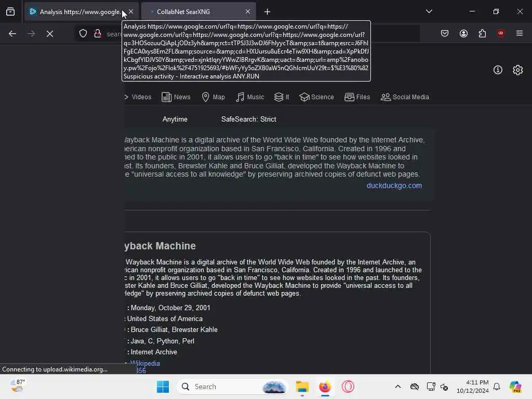Click the Internet Archive infobox value
This screenshot has width=532, height=399.
(x=154, y=352)
